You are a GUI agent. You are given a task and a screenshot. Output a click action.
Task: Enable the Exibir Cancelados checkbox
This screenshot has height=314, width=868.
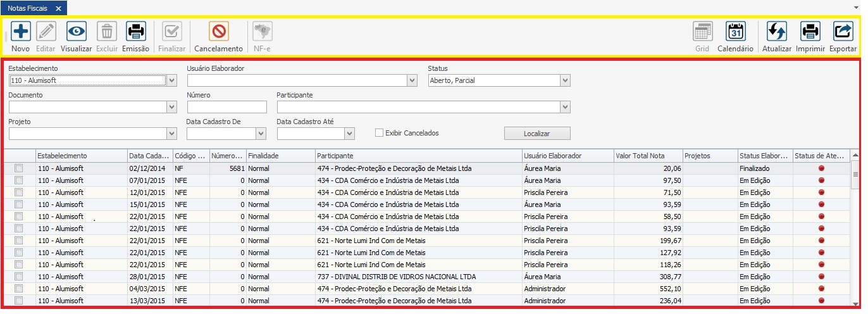point(380,133)
